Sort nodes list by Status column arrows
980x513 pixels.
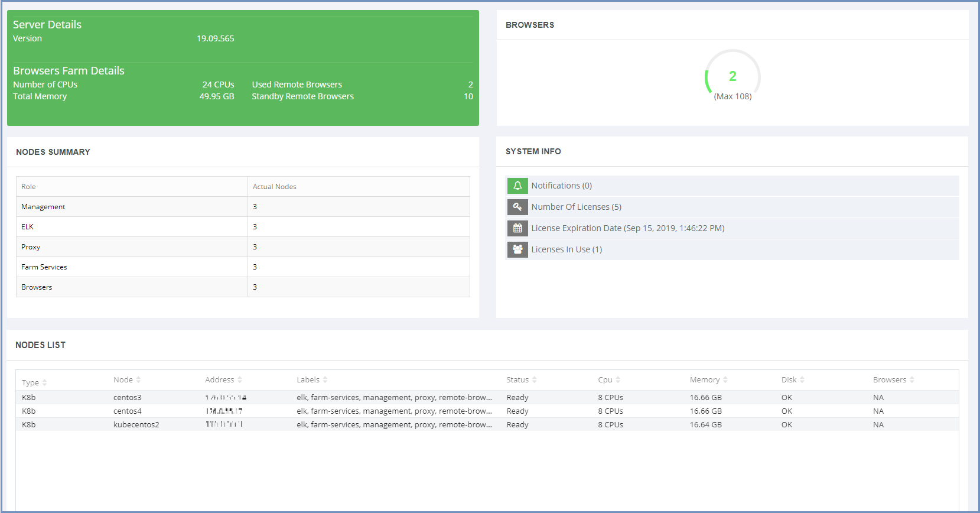(534, 380)
